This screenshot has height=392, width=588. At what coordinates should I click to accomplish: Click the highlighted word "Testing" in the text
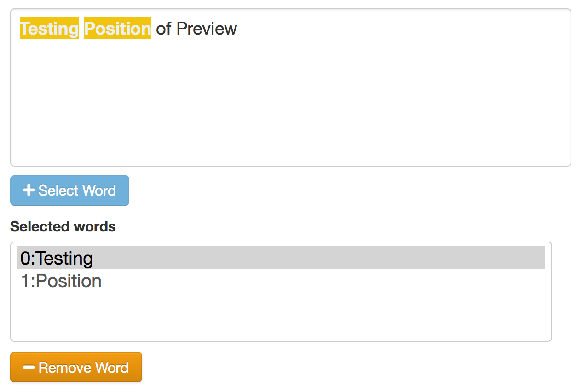coord(49,29)
